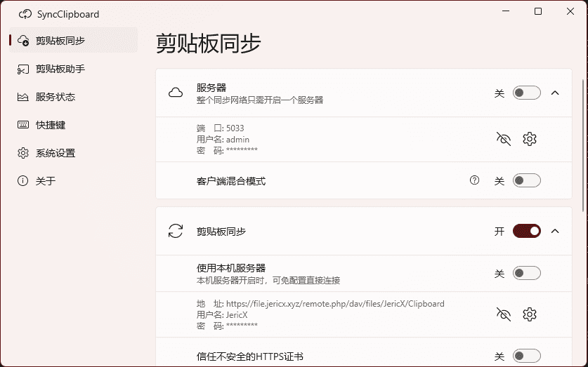Viewport: 588px width, 367px height.
Task: Open the 剪贴板同步 page in sidebar
Action: pyautogui.click(x=74, y=41)
